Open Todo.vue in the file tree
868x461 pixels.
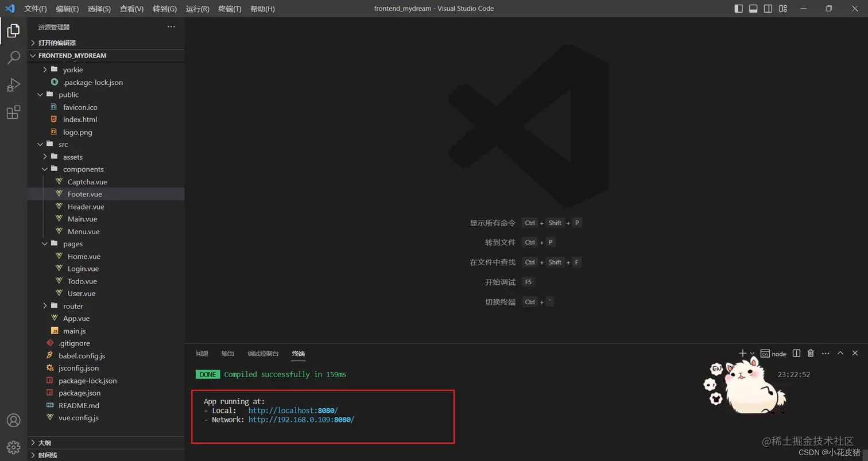[x=106, y=281]
